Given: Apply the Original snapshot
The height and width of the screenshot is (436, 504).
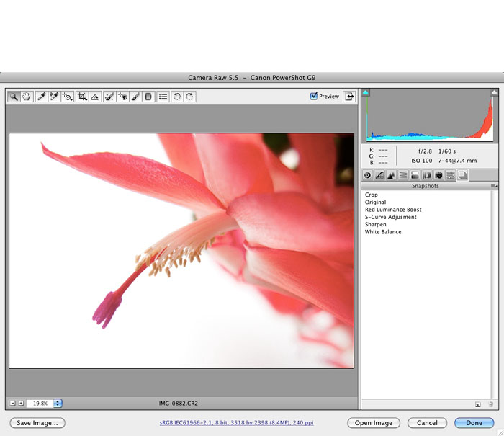Looking at the screenshot, I should tap(375, 202).
